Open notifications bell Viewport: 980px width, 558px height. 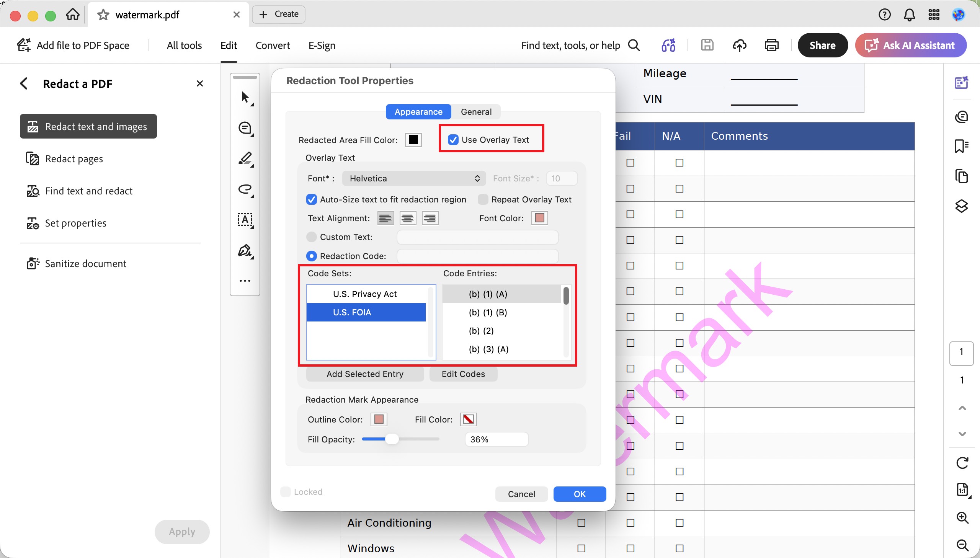pos(909,15)
